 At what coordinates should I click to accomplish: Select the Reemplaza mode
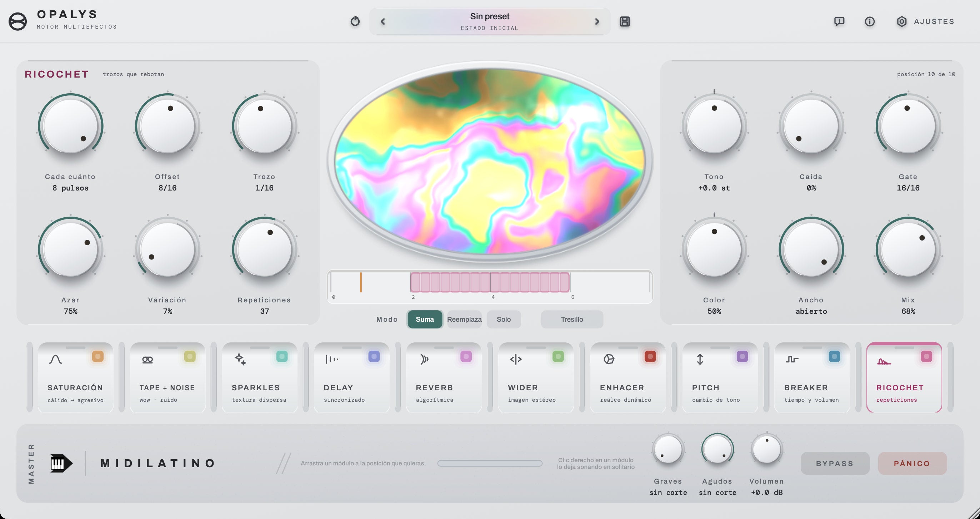point(464,319)
